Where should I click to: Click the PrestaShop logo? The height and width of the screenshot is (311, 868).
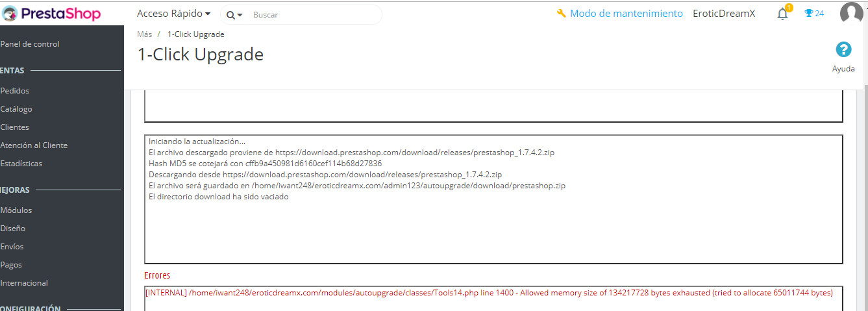[51, 13]
